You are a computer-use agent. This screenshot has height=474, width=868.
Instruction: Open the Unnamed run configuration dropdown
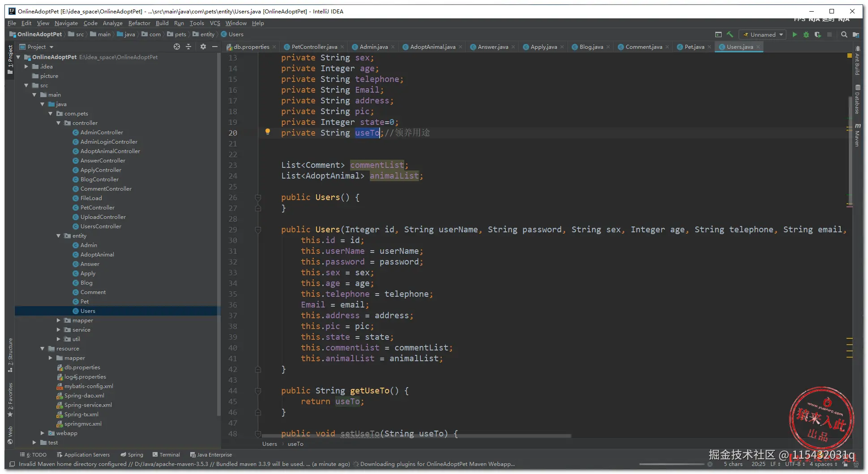click(763, 34)
